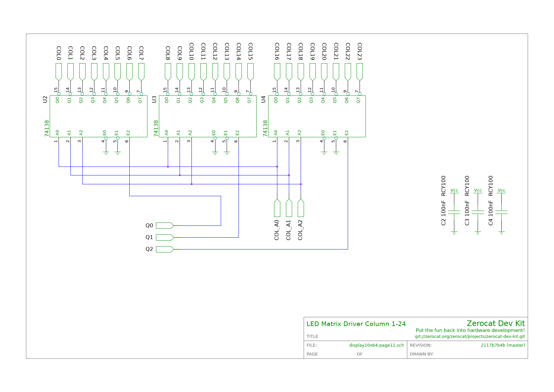Click ground symbol under U3 pin 5

(x=227, y=153)
